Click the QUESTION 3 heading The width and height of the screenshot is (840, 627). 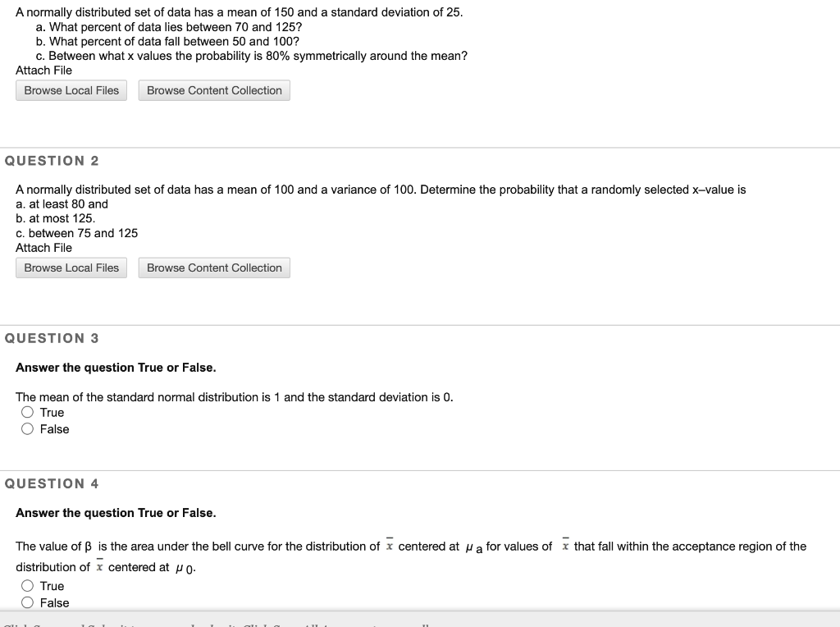pyautogui.click(x=52, y=338)
